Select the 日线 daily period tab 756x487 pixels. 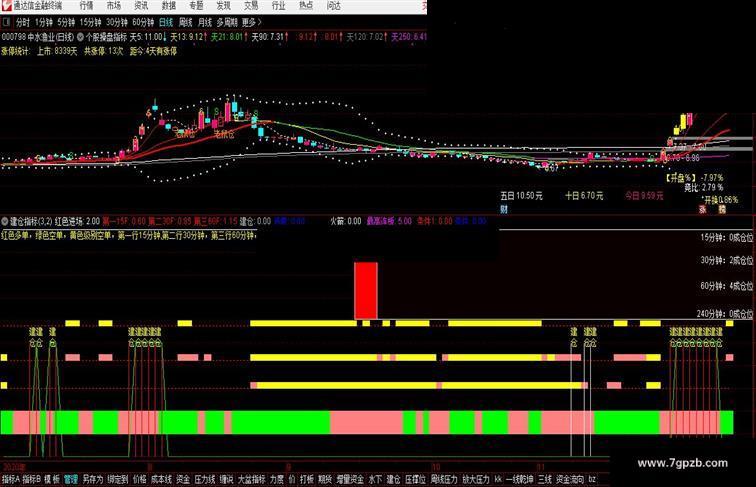pyautogui.click(x=166, y=22)
